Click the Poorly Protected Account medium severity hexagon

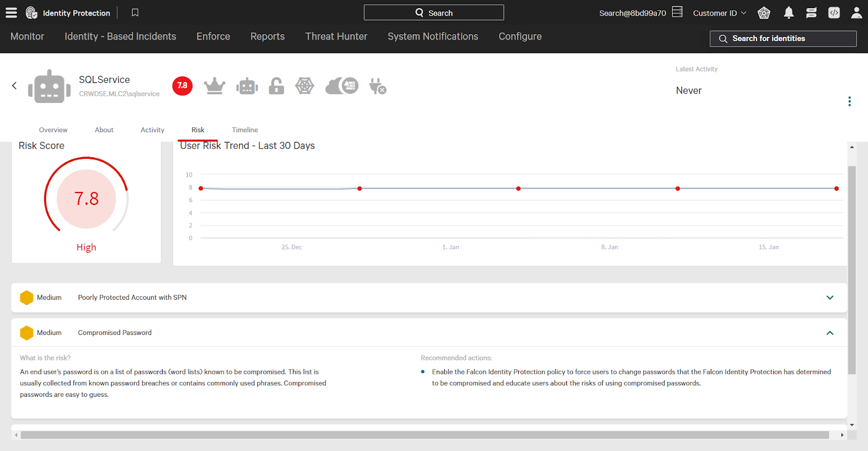tap(27, 298)
